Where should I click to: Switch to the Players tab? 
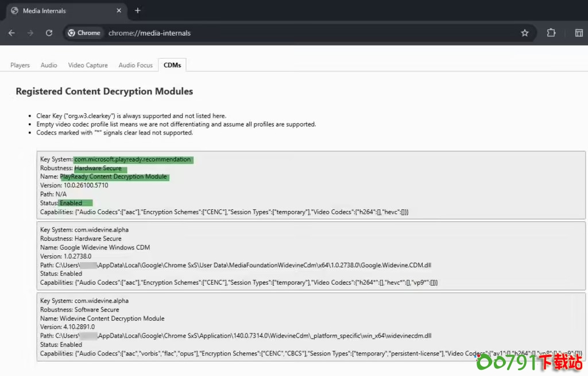coord(20,65)
